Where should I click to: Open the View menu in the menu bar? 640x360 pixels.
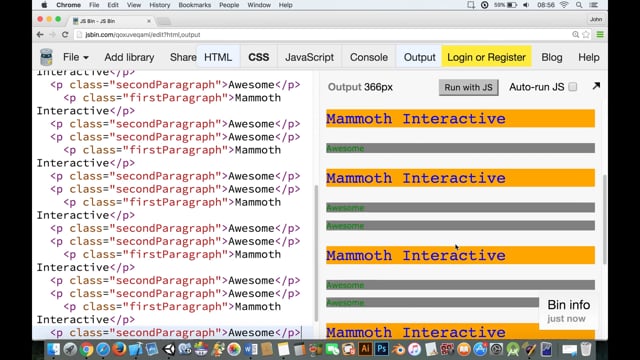pos(133,5)
